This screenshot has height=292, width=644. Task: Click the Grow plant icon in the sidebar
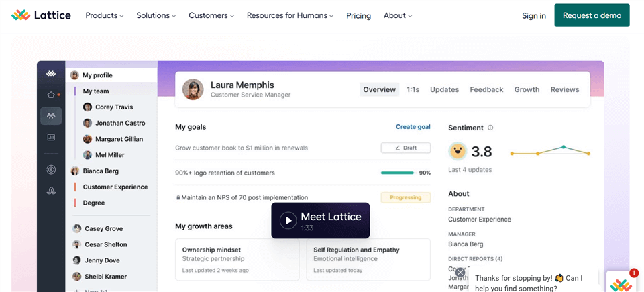(x=51, y=191)
